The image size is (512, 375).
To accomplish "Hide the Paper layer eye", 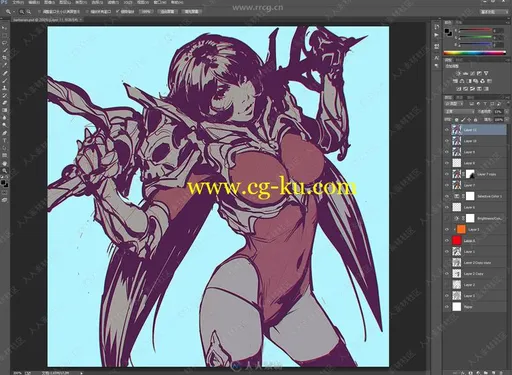I will click(x=447, y=307).
